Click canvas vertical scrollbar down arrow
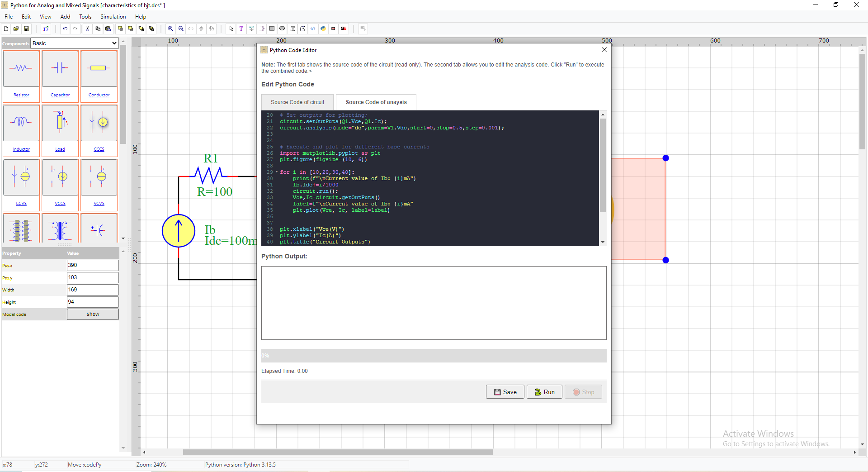Screen dimensions: 868x472 coord(863,444)
